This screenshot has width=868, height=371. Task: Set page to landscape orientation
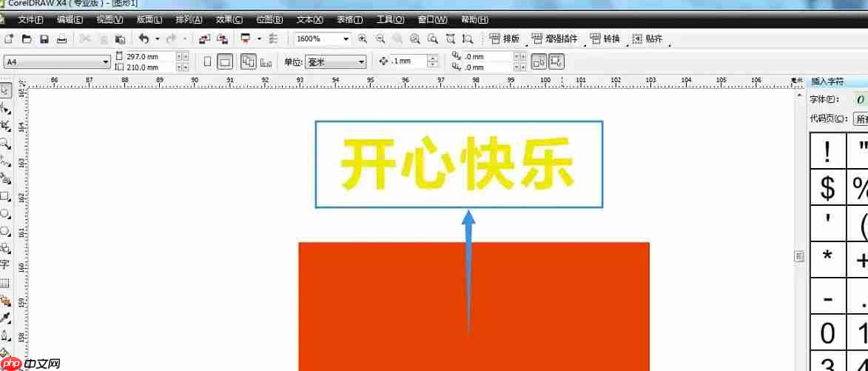coord(224,61)
